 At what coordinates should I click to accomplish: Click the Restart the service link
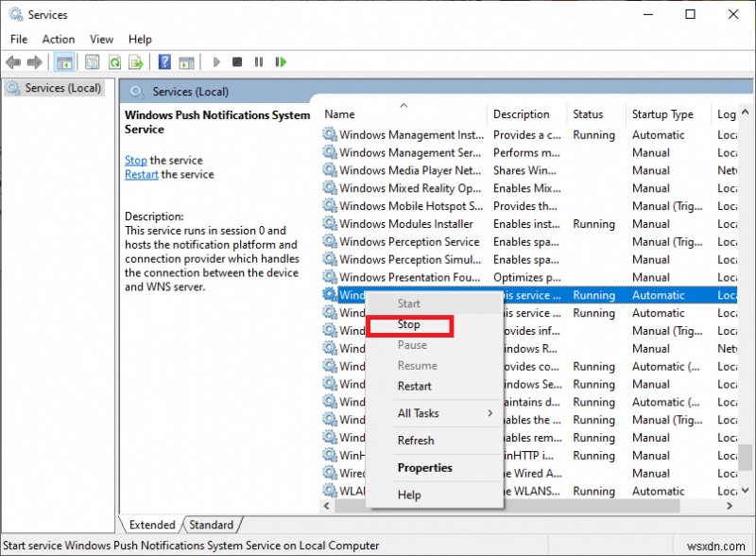pyautogui.click(x=142, y=175)
